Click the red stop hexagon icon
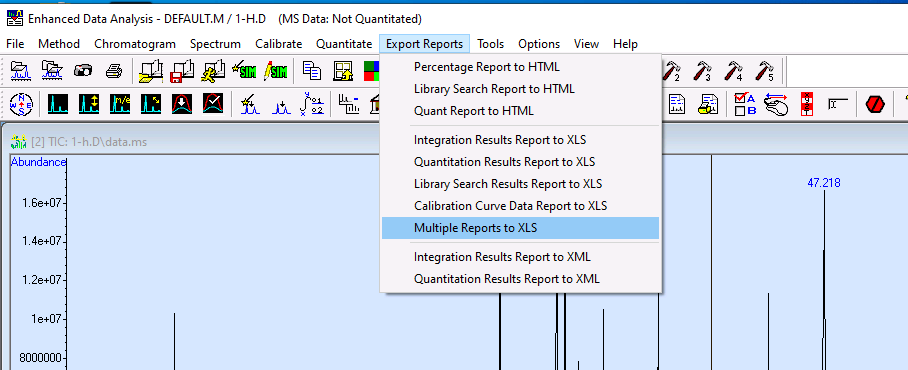Viewport: 908px width, 370px height. tap(875, 105)
